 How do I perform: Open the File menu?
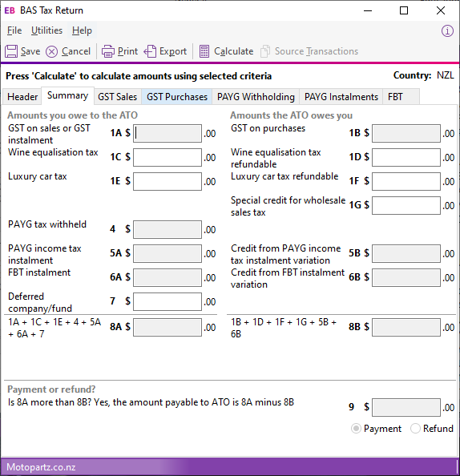click(x=14, y=30)
